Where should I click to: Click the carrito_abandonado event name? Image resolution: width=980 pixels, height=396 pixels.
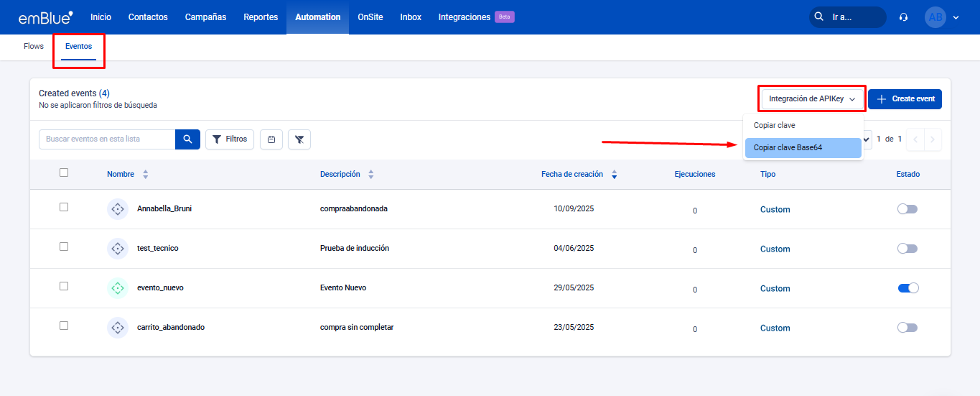(x=171, y=328)
